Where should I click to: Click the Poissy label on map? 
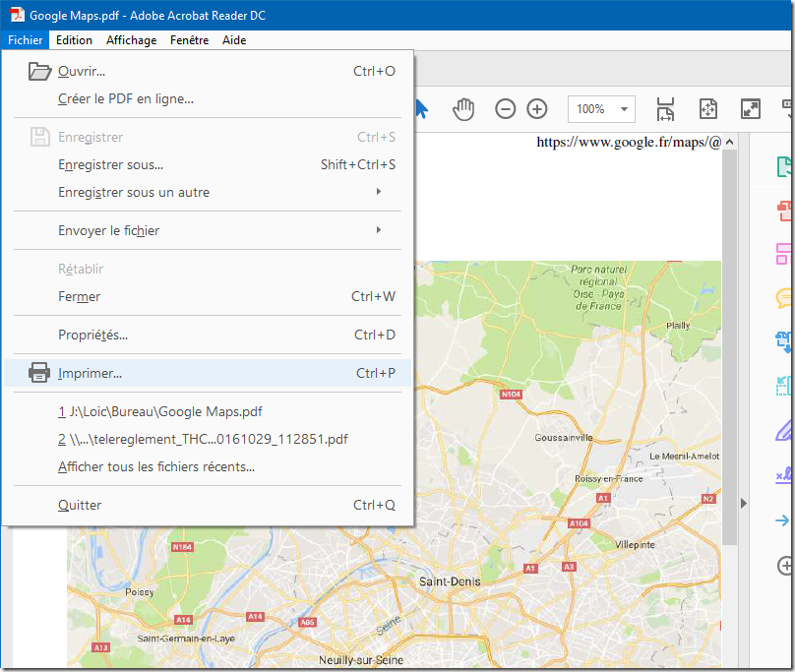point(140,592)
